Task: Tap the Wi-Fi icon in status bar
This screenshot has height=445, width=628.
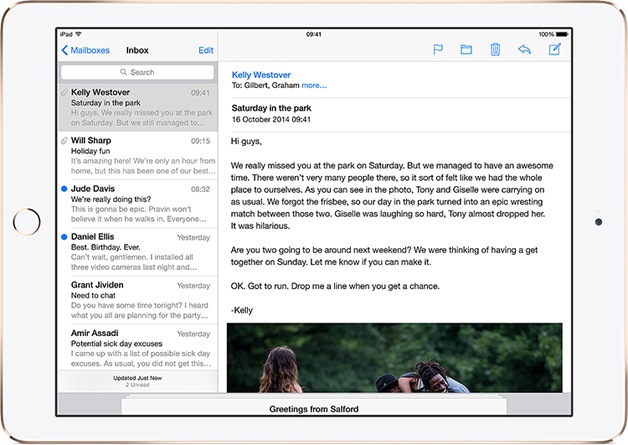Action: (78, 34)
